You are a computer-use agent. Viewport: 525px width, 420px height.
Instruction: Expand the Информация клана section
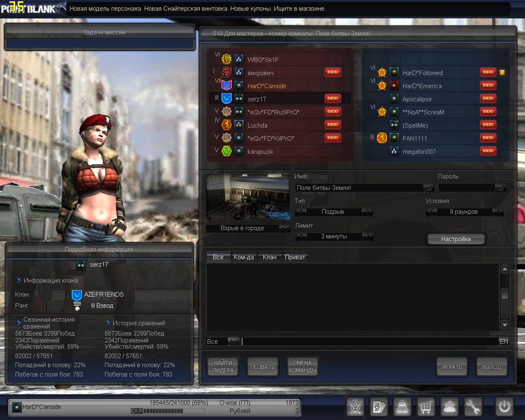[x=19, y=281]
